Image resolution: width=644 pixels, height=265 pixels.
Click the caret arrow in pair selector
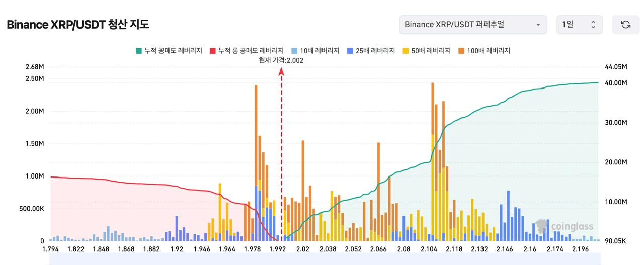pyautogui.click(x=538, y=25)
